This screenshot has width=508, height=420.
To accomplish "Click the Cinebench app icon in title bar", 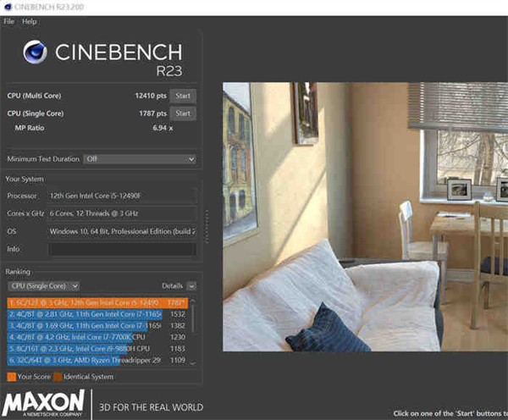I will click(8, 7).
